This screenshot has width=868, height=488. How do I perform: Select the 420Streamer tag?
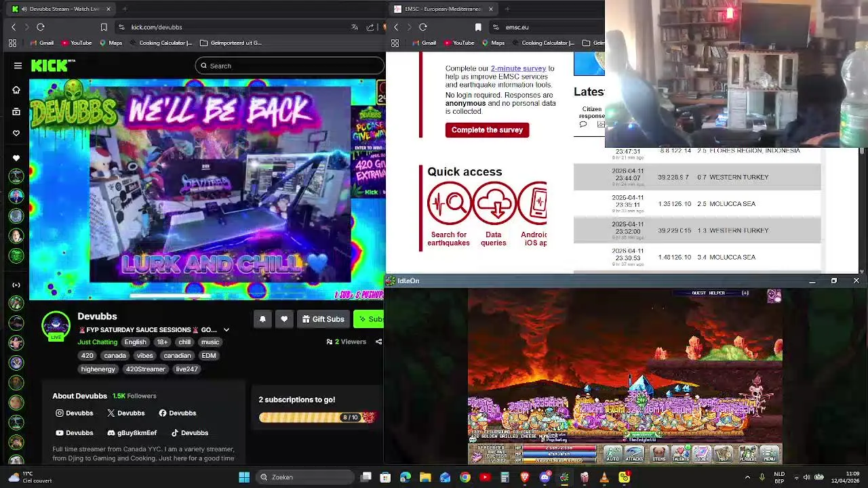coord(145,369)
